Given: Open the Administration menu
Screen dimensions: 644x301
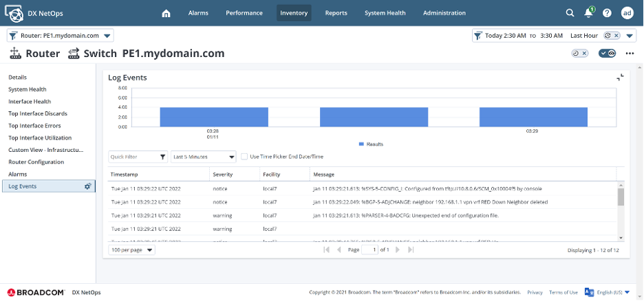Looking at the screenshot, I should 444,13.
